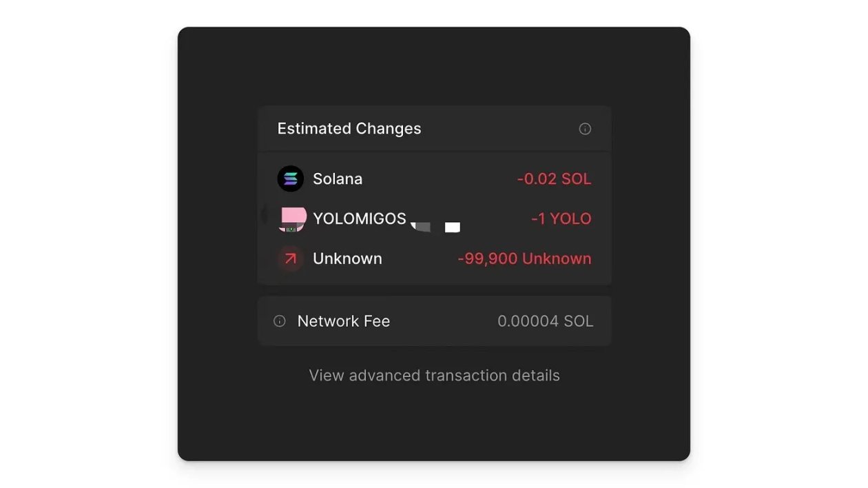The width and height of the screenshot is (868, 488).
Task: Click the -99,900 Unknown amount
Action: click(x=524, y=258)
